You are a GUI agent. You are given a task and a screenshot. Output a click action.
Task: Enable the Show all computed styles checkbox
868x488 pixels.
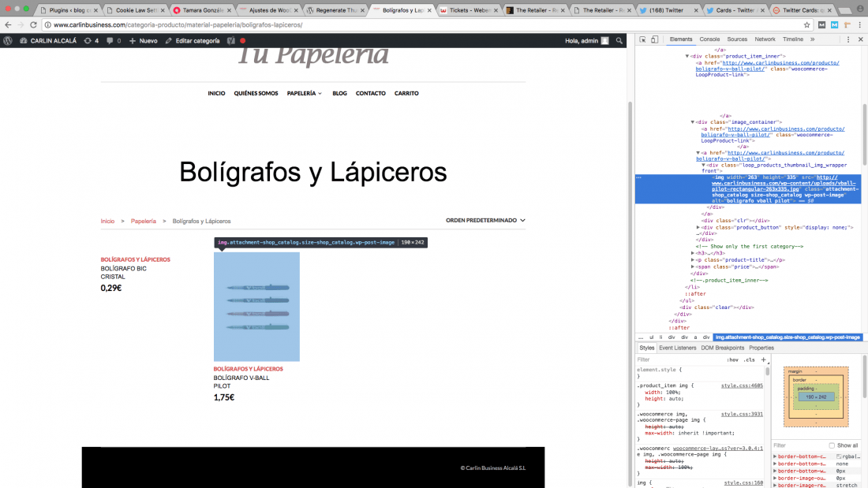tap(832, 445)
